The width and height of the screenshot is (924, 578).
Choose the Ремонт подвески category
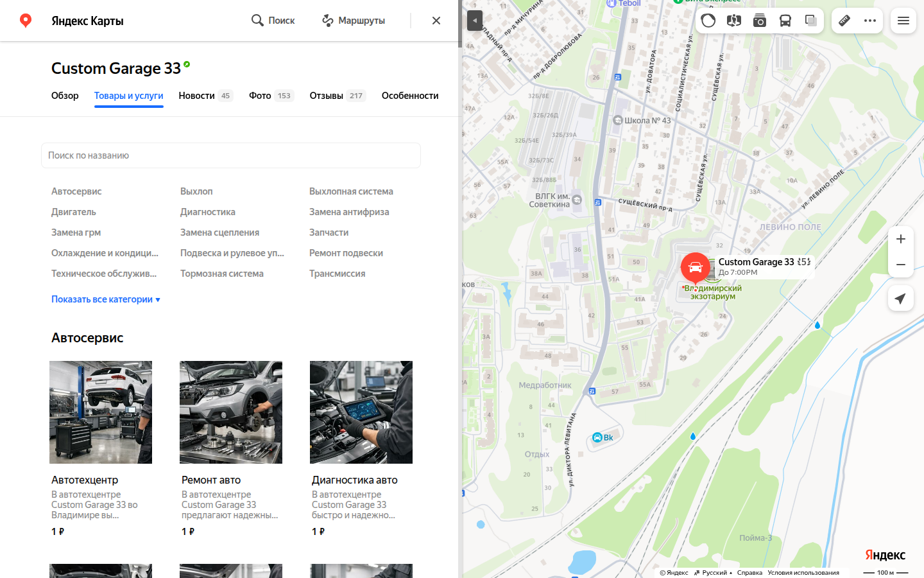click(x=346, y=253)
